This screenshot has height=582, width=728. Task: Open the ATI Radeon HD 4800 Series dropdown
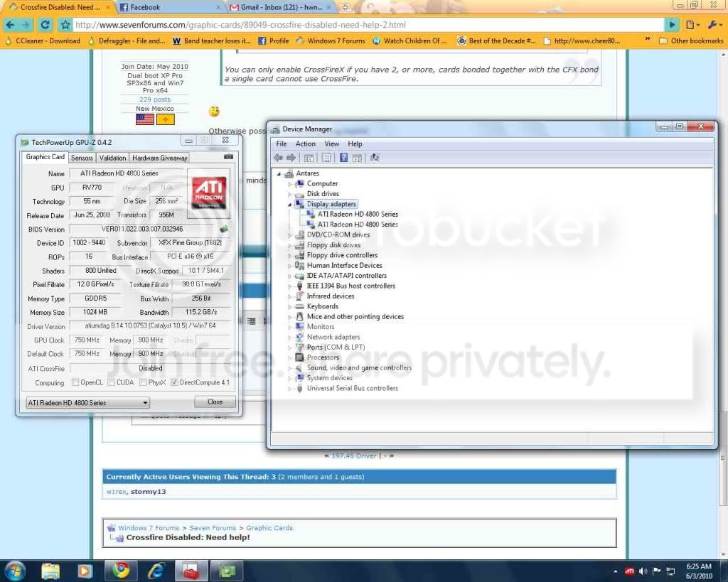(x=87, y=403)
